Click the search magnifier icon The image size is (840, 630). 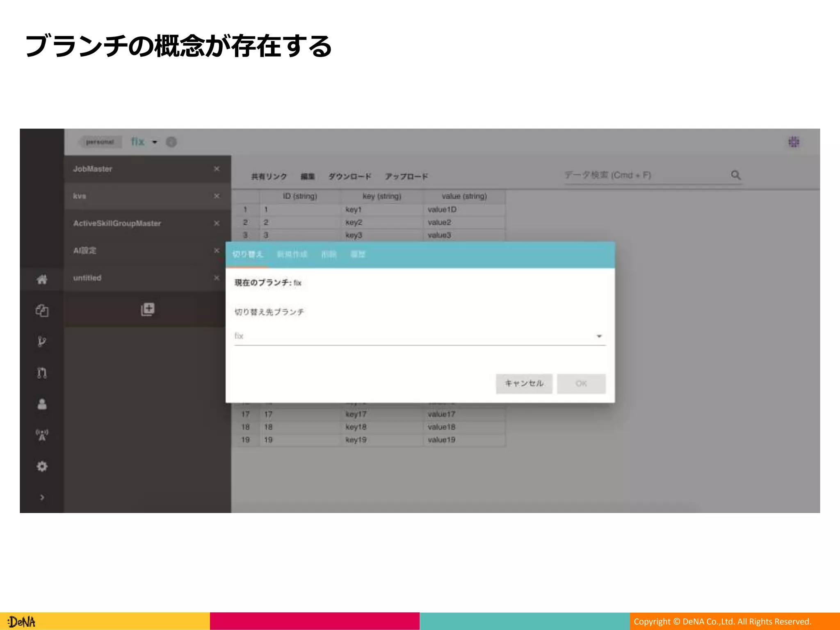pos(736,175)
